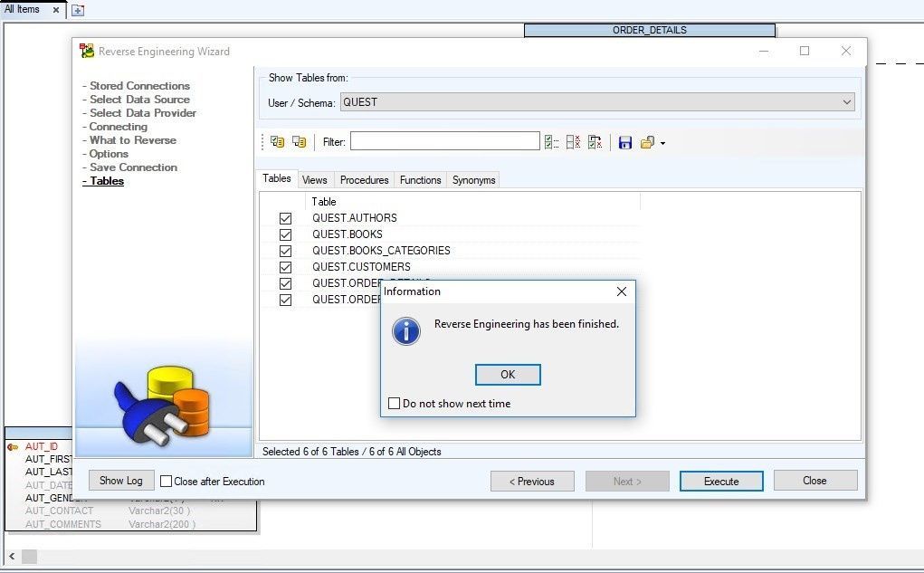
Task: Click the < Previous button
Action: (x=532, y=481)
